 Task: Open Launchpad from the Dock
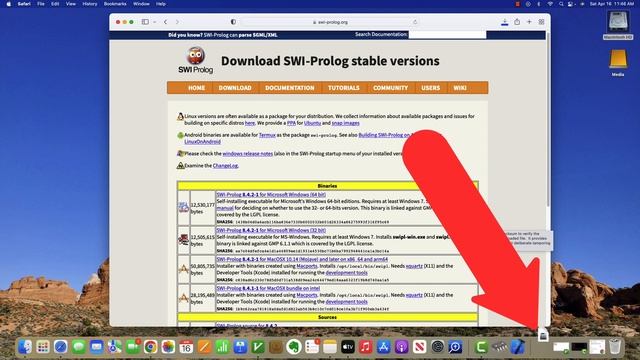tap(43, 347)
